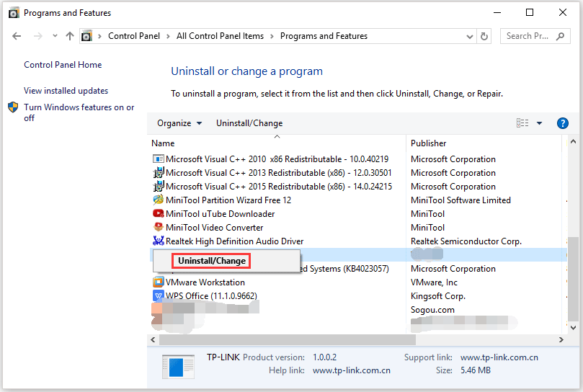Open the blue Help question mark
This screenshot has height=392, width=583.
click(563, 123)
